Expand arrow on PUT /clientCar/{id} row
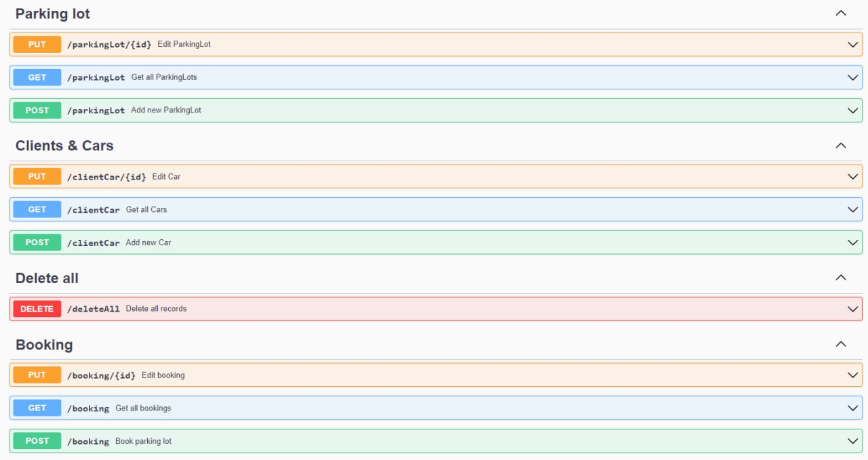The image size is (868, 460). click(853, 177)
